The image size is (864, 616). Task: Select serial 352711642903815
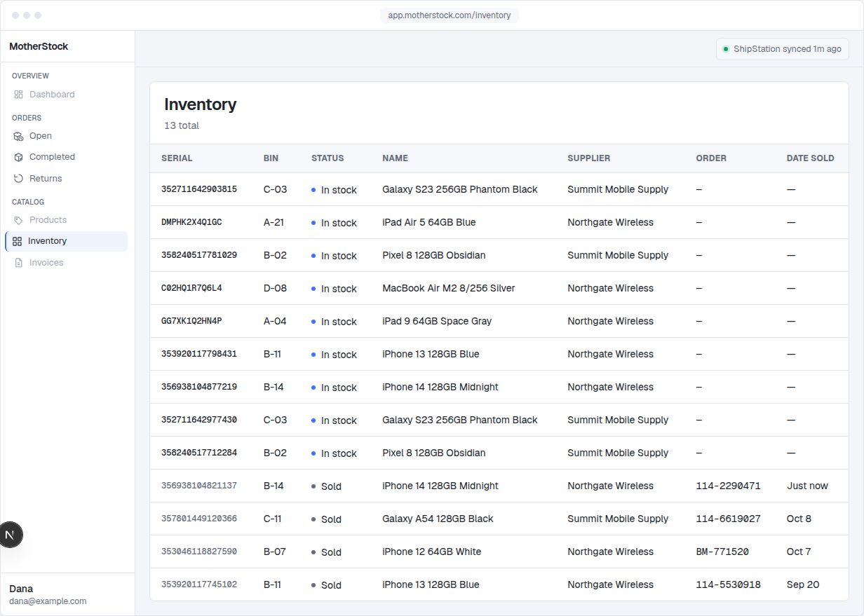[x=199, y=189]
